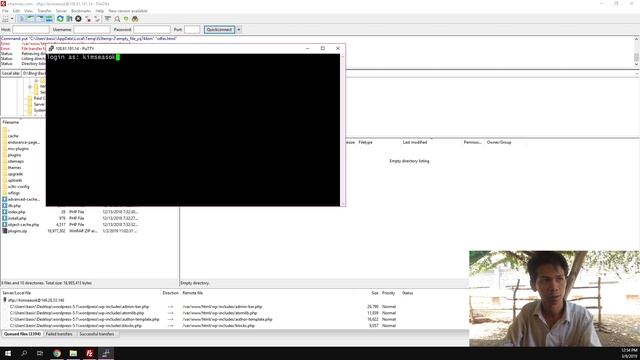Viewport: 640px width, 360px height.
Task: Sort remote list by Last modified column
Action: point(415,142)
